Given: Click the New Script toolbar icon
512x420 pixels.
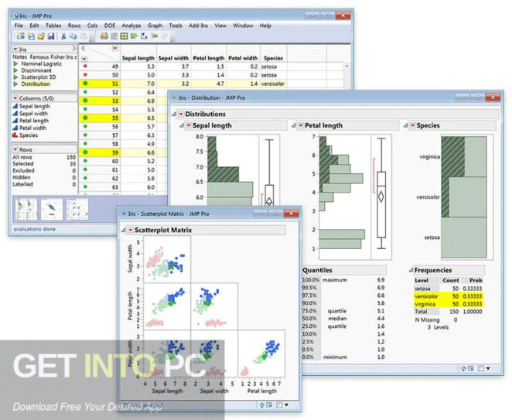Looking at the screenshot, I should (x=31, y=36).
